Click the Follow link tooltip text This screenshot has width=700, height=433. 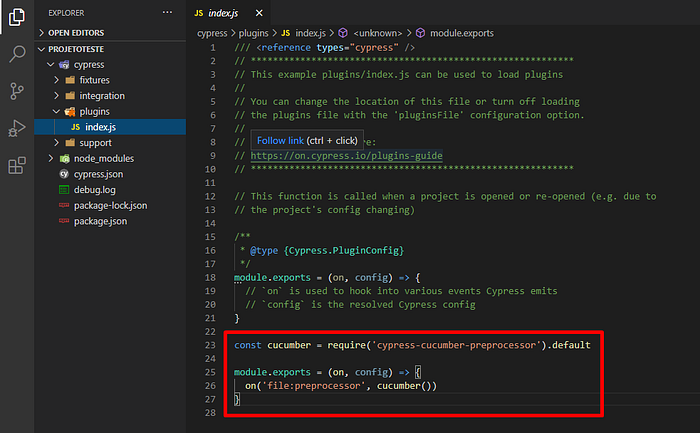(280, 141)
